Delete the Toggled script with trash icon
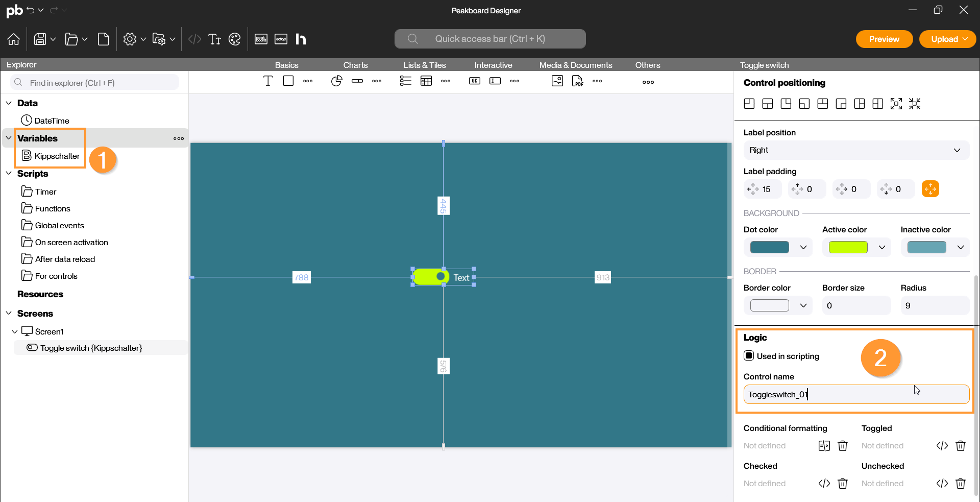Viewport: 980px width, 502px height. pyautogui.click(x=960, y=446)
